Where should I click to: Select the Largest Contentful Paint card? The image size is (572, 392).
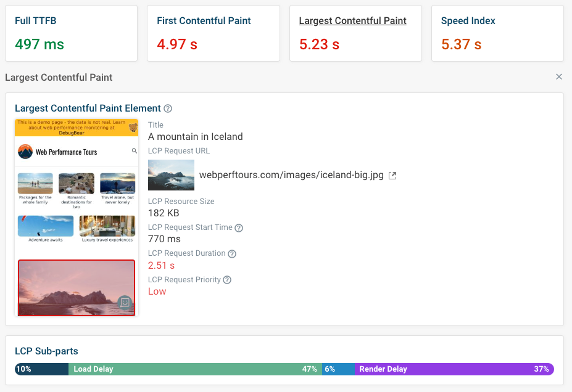355,33
